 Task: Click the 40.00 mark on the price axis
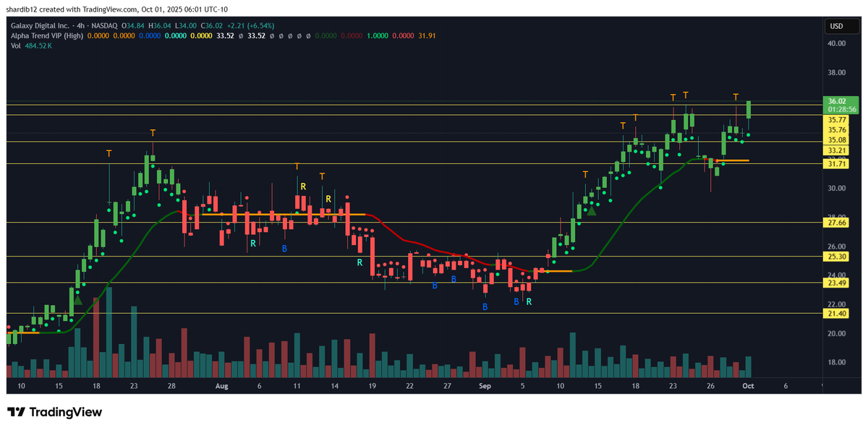pyautogui.click(x=837, y=43)
